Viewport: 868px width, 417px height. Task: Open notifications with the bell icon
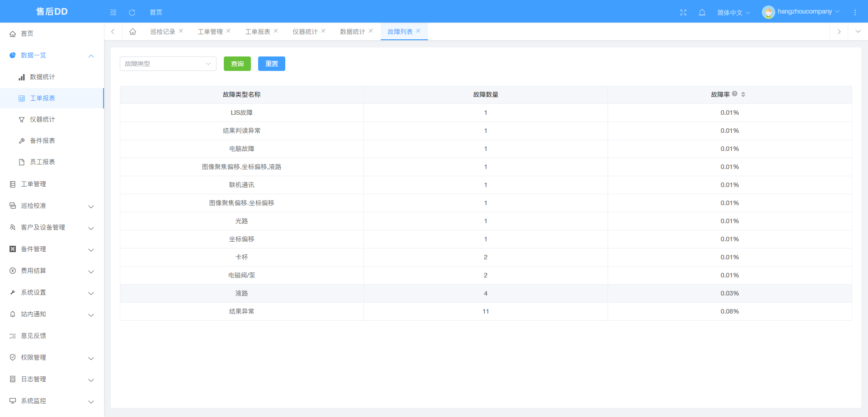point(702,12)
